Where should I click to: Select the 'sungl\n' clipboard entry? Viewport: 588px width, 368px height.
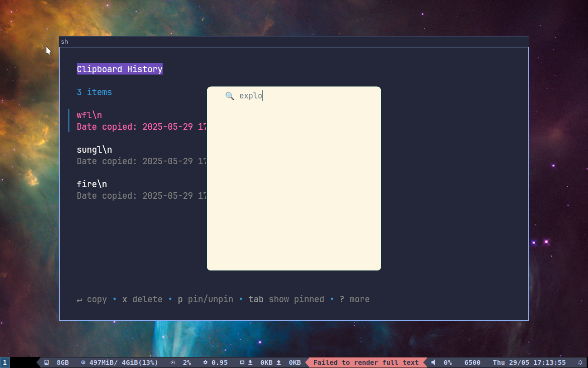pos(94,149)
